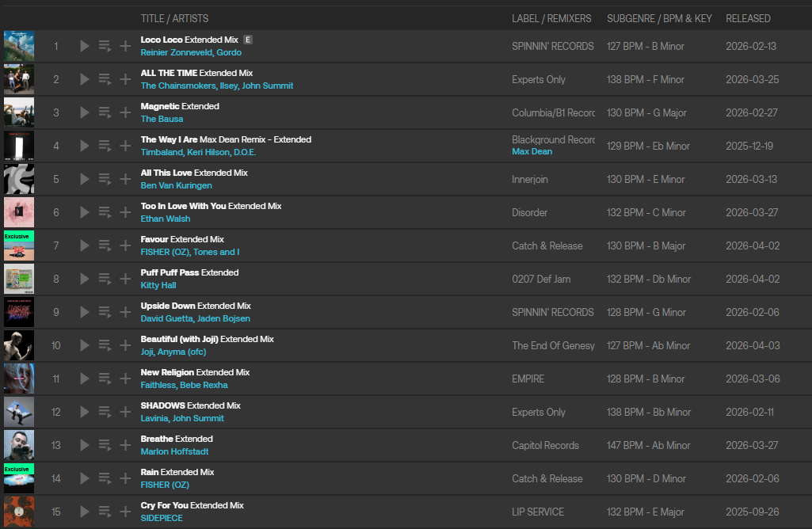Click plus icon for Upside Down

pos(125,312)
